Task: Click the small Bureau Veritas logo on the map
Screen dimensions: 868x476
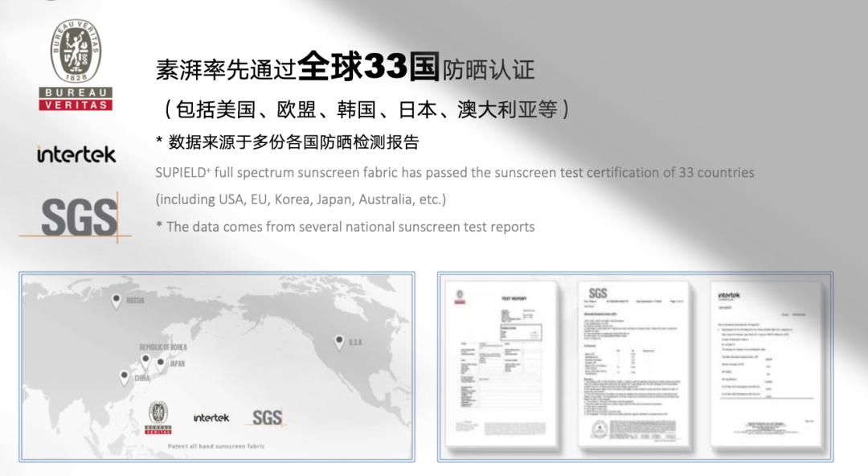Action: pos(158,417)
